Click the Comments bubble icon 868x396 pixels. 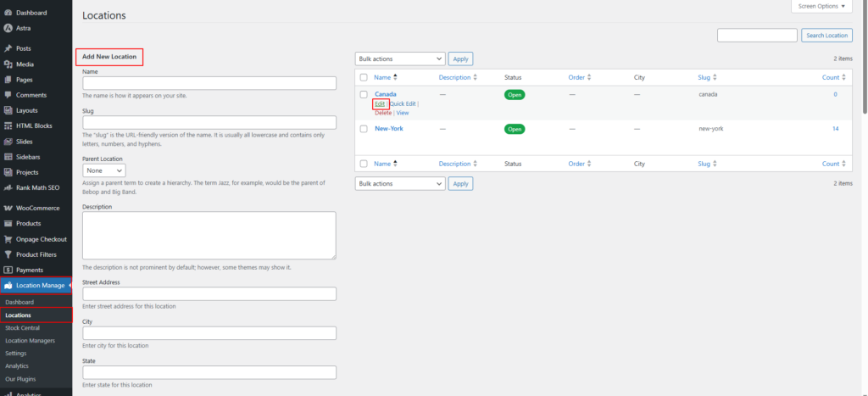8,95
